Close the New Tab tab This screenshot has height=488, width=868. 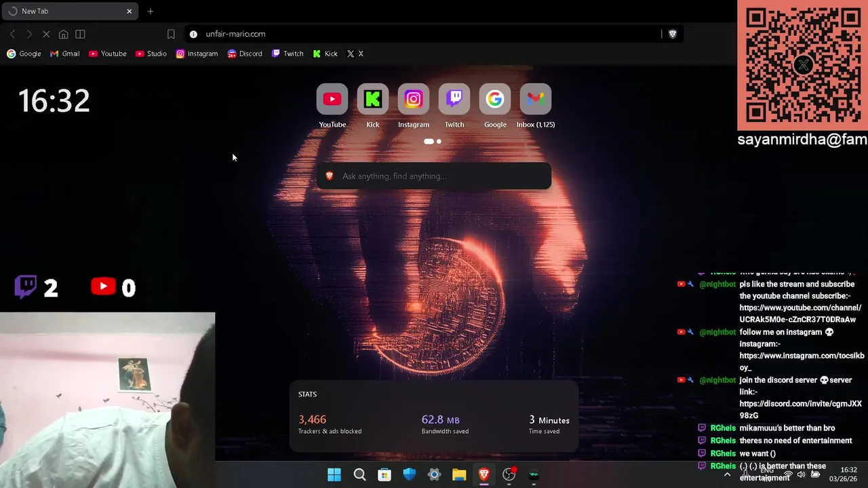click(129, 11)
